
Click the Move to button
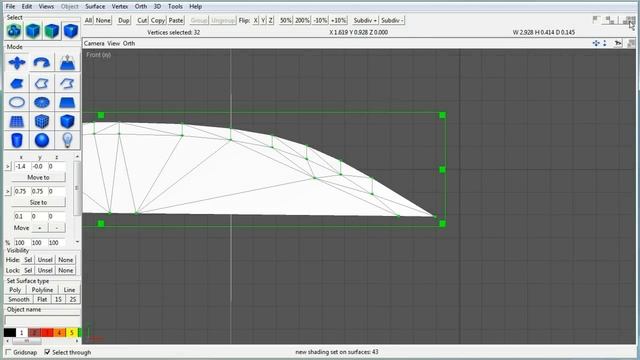click(38, 178)
